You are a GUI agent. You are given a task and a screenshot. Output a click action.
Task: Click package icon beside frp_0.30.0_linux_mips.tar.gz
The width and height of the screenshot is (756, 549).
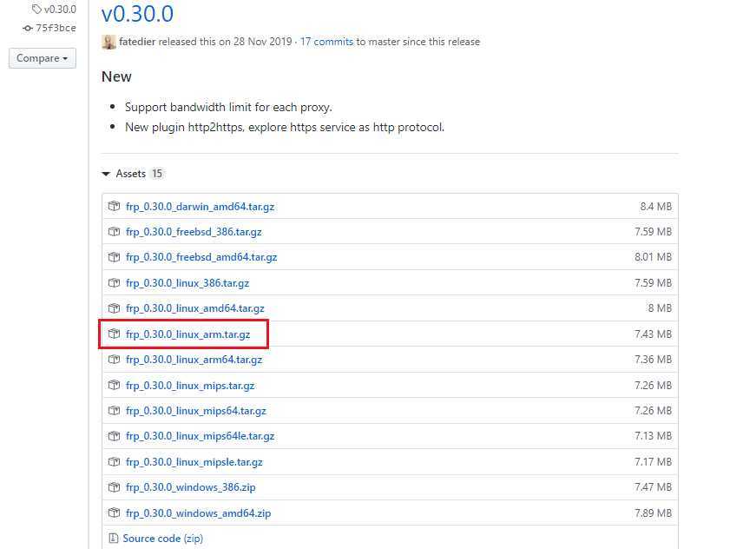114,385
